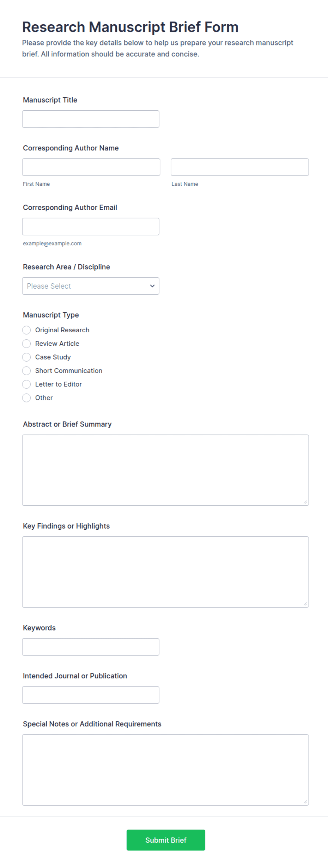Choose Other as the manuscript type
This screenshot has height=868, width=328.
coord(26,398)
